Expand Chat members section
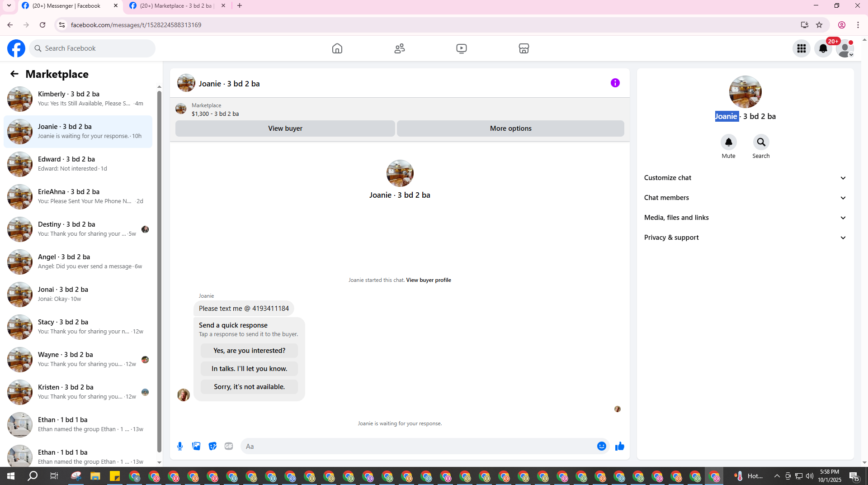Image resolution: width=868 pixels, height=485 pixels. 745,198
